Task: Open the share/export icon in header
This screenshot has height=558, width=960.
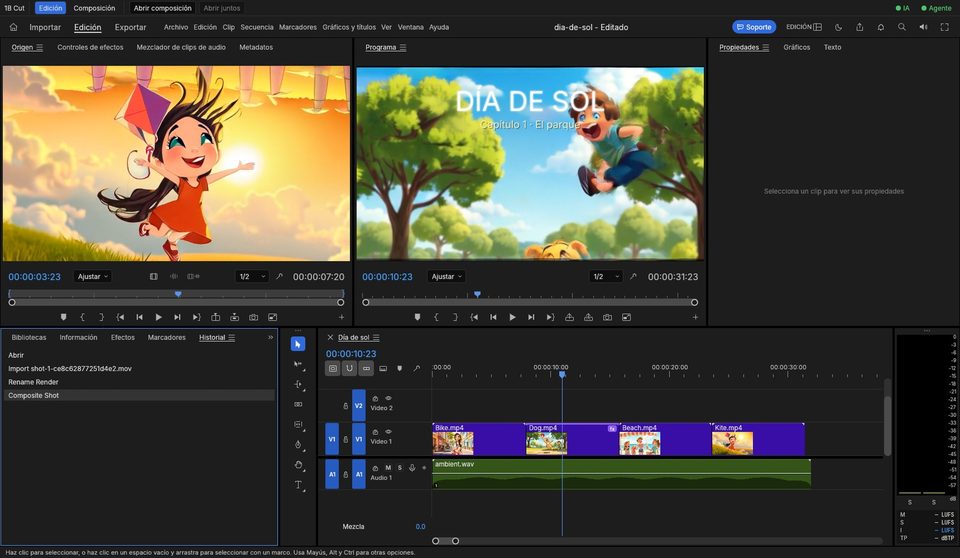Action: click(860, 27)
